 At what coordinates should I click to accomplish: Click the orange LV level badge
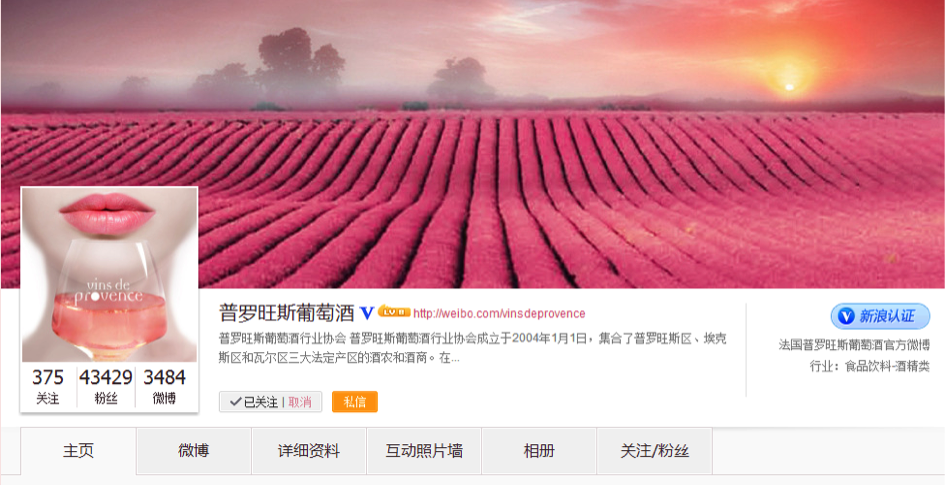point(394,312)
